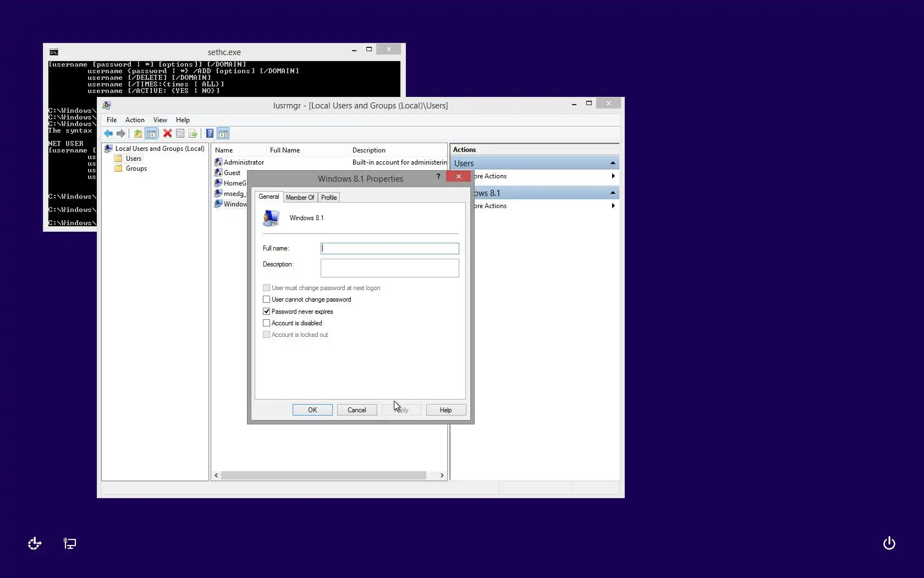Open the Action menu
924x578 pixels.
[x=135, y=120]
